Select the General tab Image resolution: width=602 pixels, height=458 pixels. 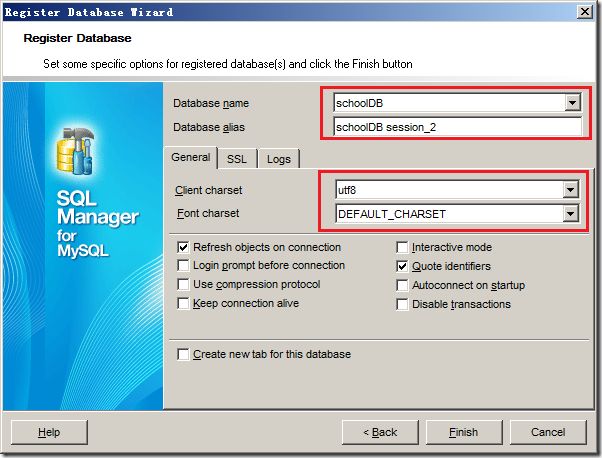point(191,157)
